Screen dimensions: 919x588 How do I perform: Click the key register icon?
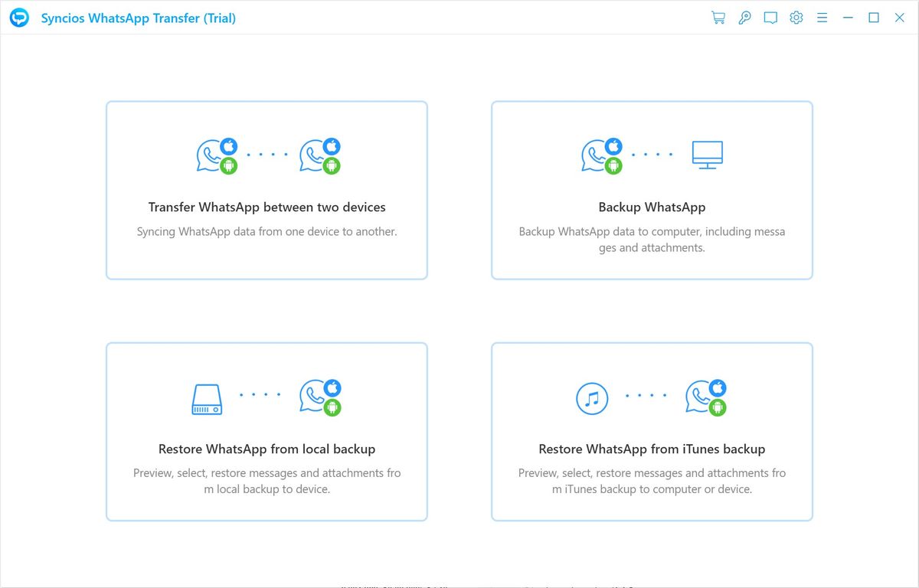pos(744,18)
